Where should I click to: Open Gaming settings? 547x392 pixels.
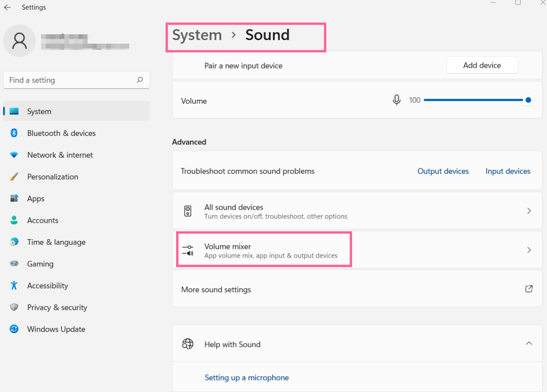77,264
